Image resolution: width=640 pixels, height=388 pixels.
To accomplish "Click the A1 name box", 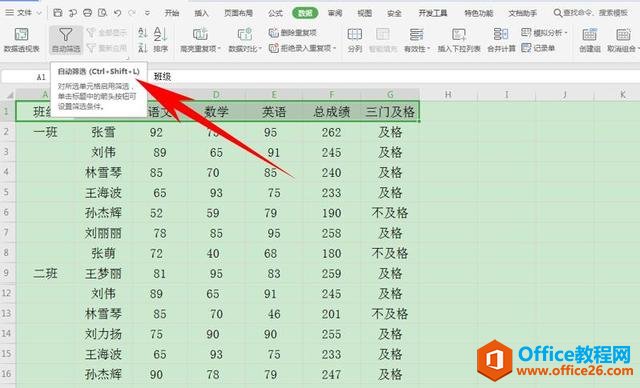I will tap(26, 77).
